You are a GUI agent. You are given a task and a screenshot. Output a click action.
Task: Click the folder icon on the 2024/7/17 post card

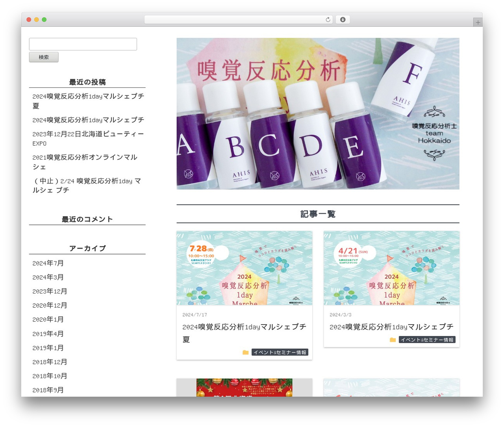pos(245,353)
